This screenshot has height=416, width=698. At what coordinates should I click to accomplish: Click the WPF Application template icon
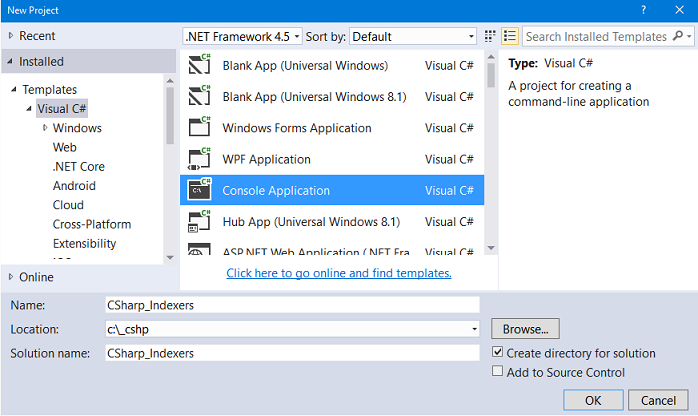point(199,159)
